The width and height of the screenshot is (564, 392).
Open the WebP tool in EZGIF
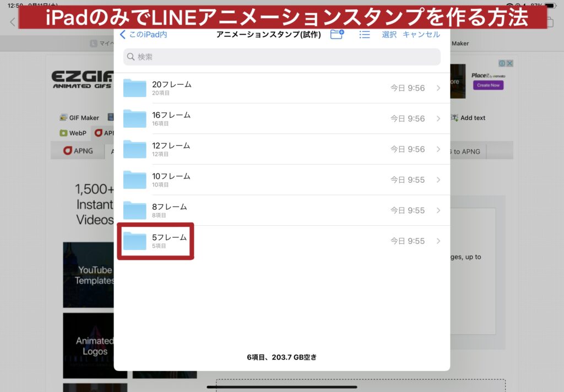pos(73,133)
